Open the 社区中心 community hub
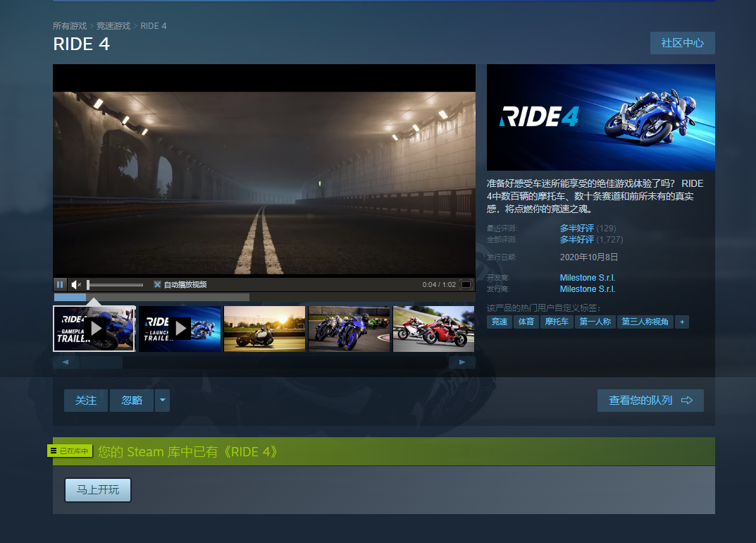 pyautogui.click(x=682, y=43)
